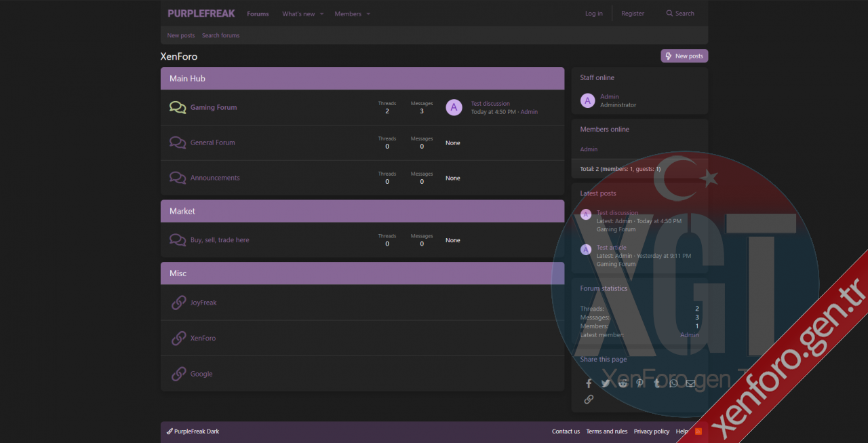Click Contact us in footer
This screenshot has width=868, height=443.
point(566,431)
